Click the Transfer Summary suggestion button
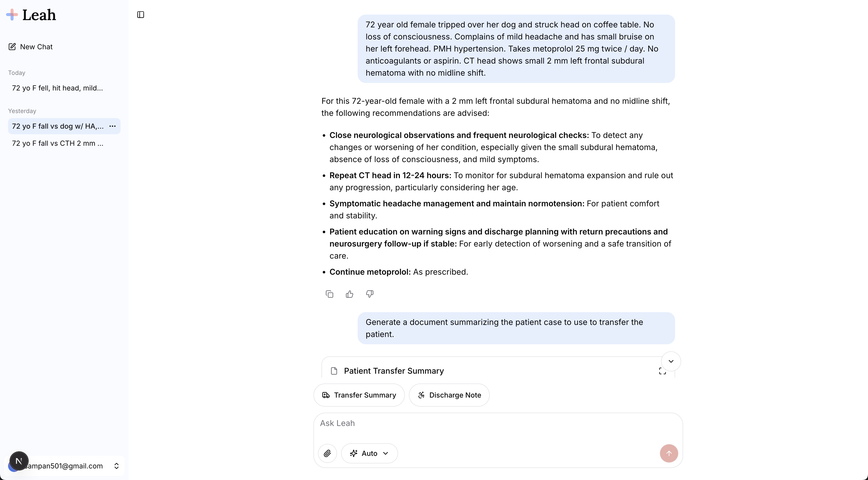Image resolution: width=868 pixels, height=480 pixels. click(x=359, y=395)
